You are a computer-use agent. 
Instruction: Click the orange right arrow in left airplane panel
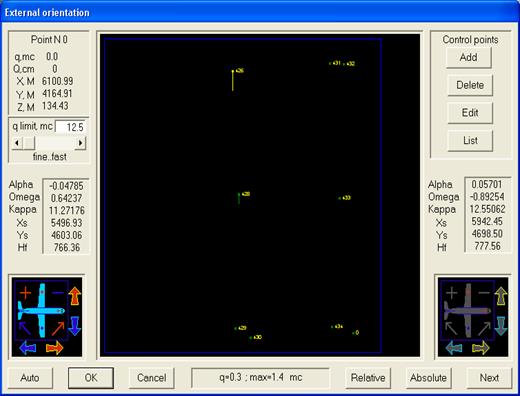click(55, 348)
